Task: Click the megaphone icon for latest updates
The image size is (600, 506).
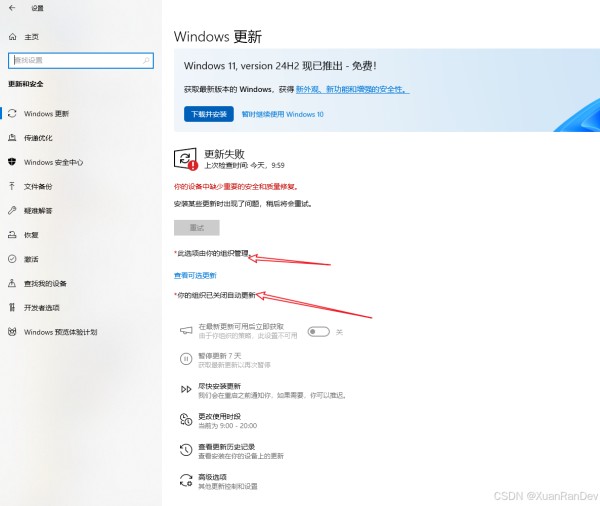Action: point(186,330)
